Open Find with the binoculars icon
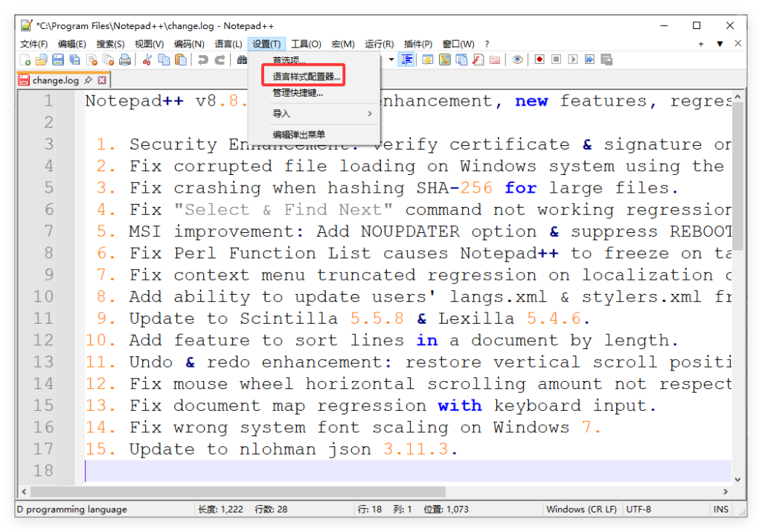Image resolution: width=762 pixels, height=532 pixels. coord(242,60)
